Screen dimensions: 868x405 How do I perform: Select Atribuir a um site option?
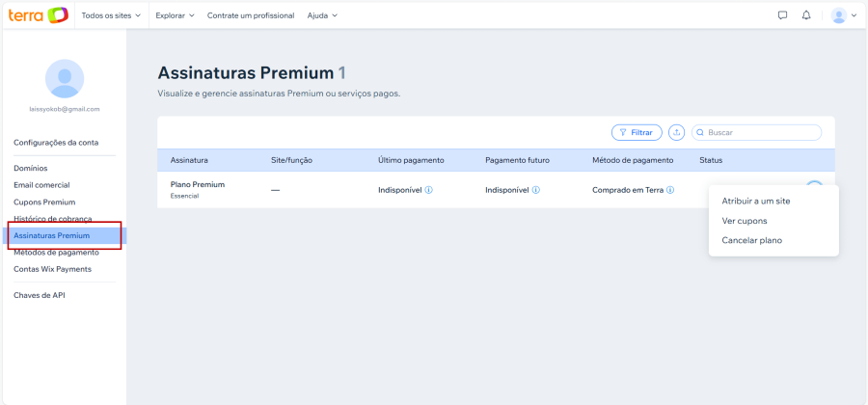point(756,202)
